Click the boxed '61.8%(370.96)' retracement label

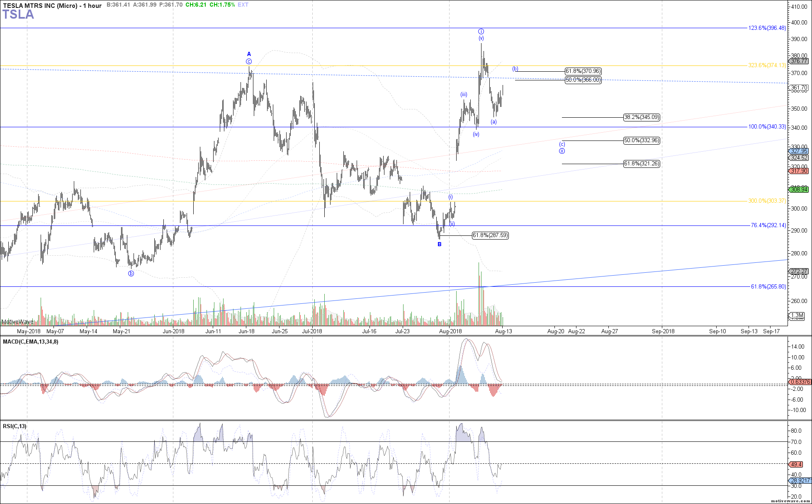[583, 71]
